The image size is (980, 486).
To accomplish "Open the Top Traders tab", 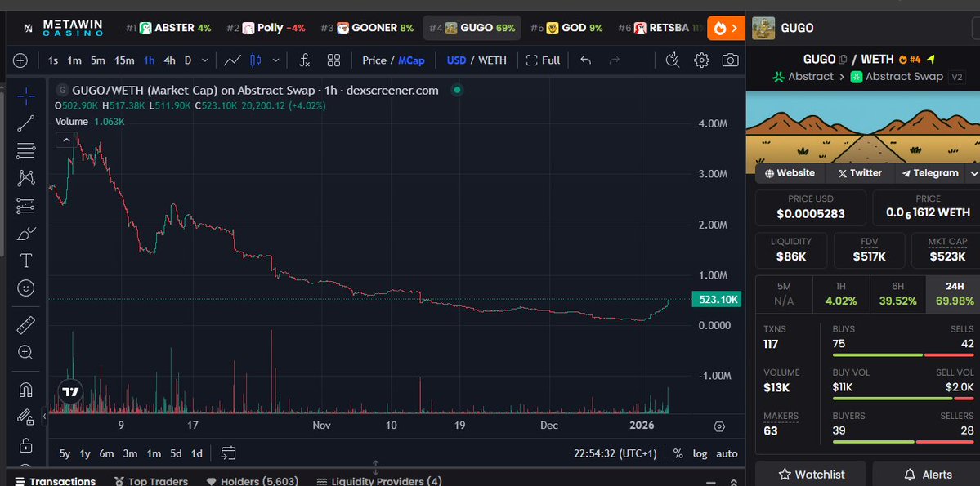I will (x=151, y=482).
